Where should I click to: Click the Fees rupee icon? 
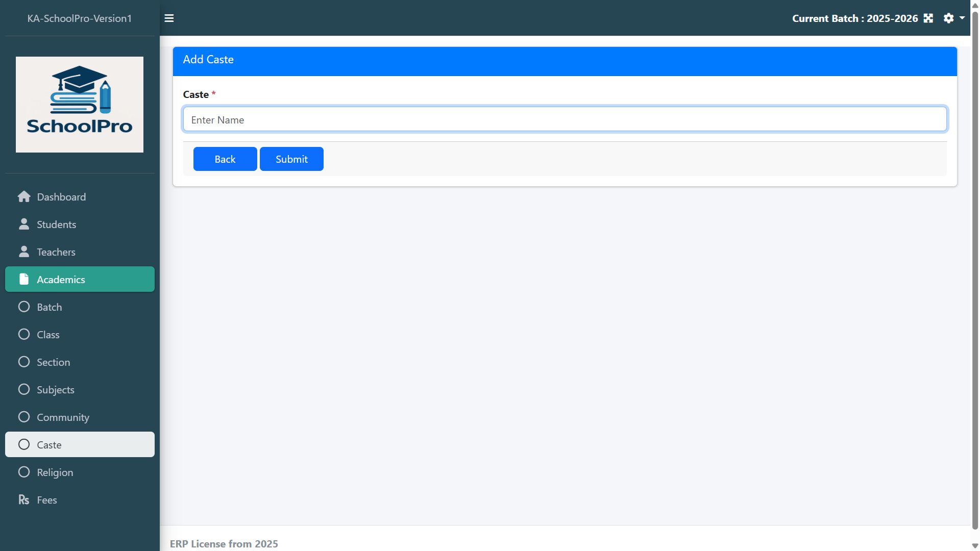(24, 500)
